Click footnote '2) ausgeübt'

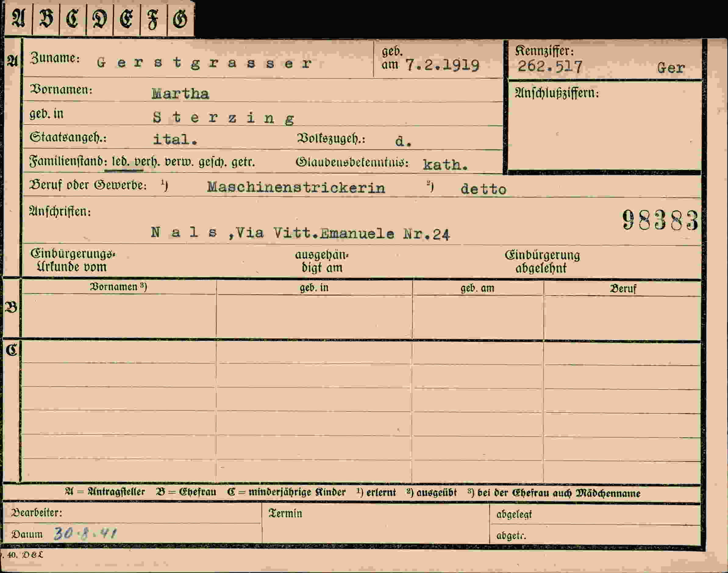(x=432, y=493)
